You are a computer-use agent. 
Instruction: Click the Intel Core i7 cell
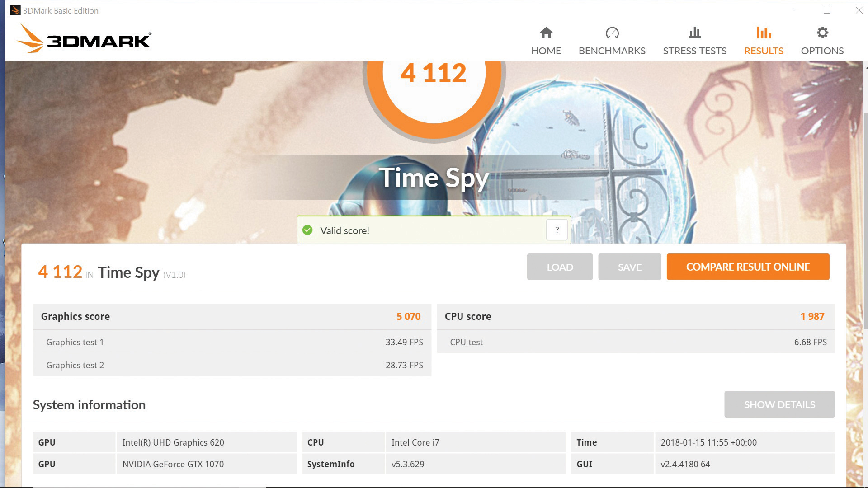(476, 442)
